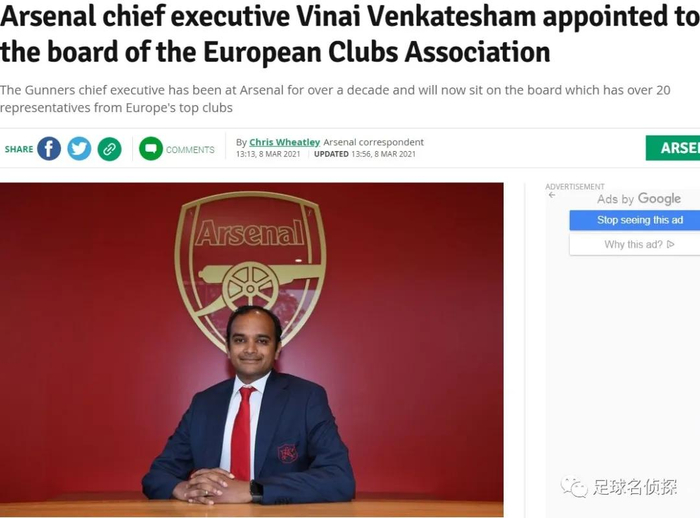This screenshot has height=518, width=700.
Task: Open the COMMENTS text link
Action: click(190, 150)
